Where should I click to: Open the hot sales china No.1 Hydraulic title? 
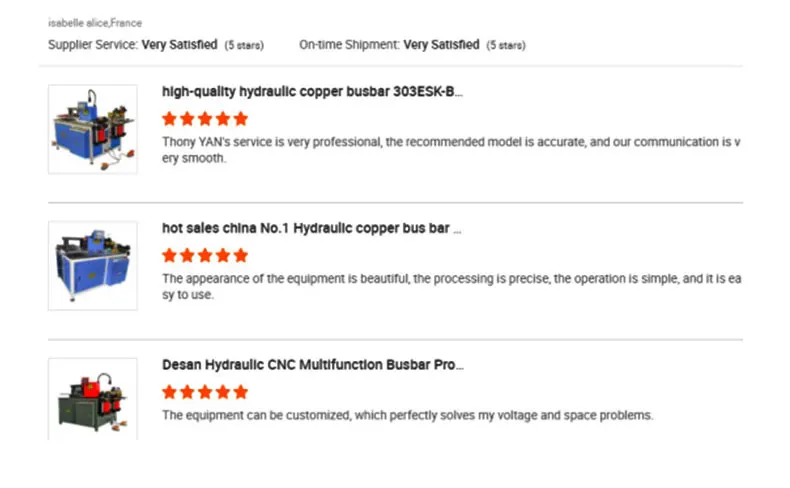coord(311,228)
